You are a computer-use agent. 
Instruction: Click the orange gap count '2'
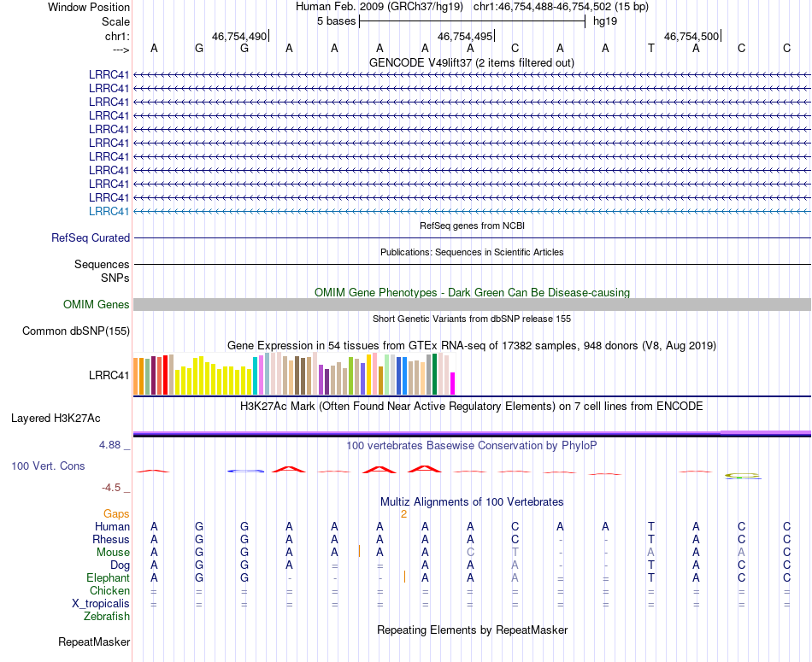coord(404,514)
